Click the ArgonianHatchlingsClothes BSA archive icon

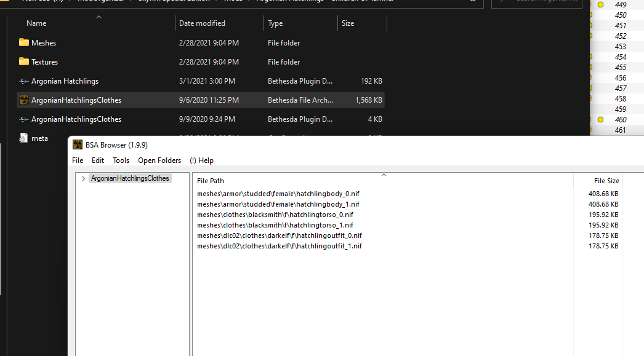[x=24, y=100]
